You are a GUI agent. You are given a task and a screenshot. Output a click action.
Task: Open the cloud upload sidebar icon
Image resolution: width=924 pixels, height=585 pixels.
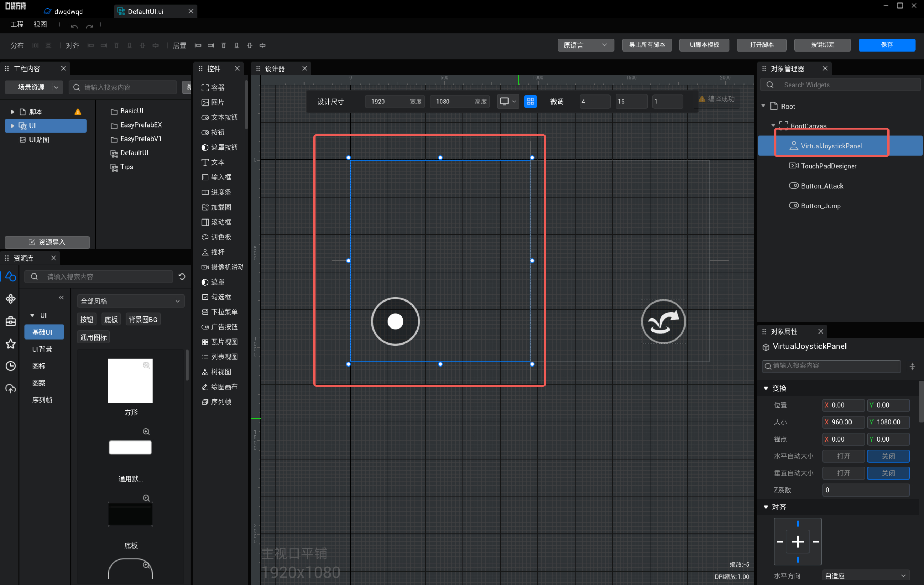[x=11, y=389]
